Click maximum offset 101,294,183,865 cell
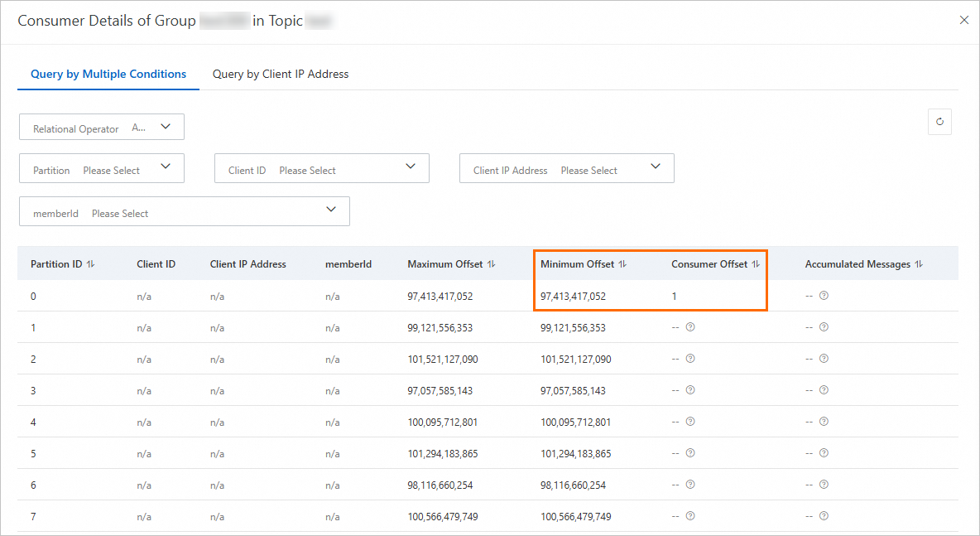Screen dimensions: 980x536 (443, 454)
